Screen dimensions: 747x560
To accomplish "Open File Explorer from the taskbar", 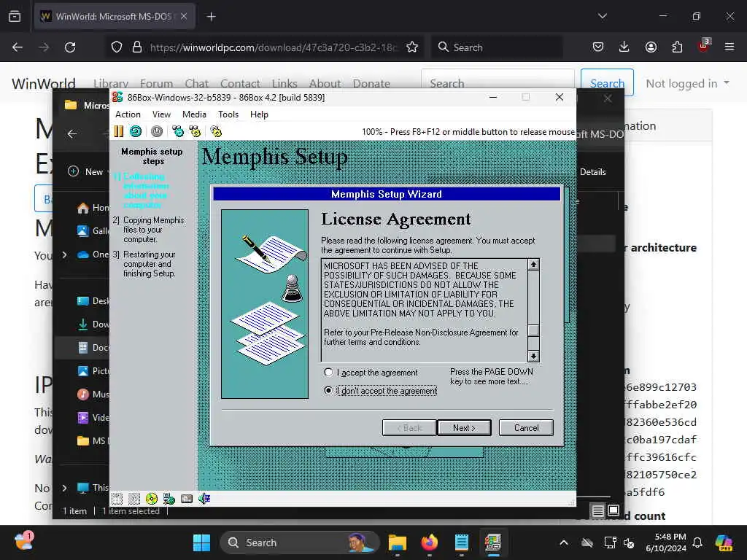I will pyautogui.click(x=398, y=542).
